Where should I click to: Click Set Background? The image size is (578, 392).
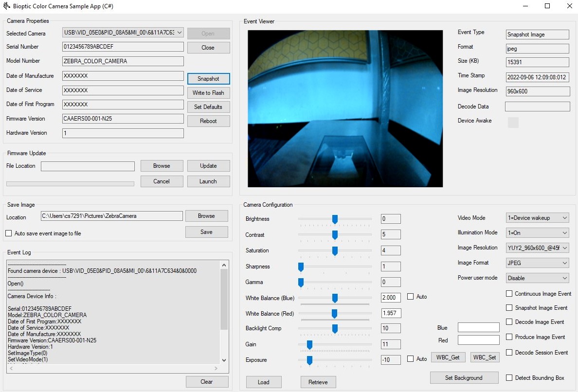464,377
